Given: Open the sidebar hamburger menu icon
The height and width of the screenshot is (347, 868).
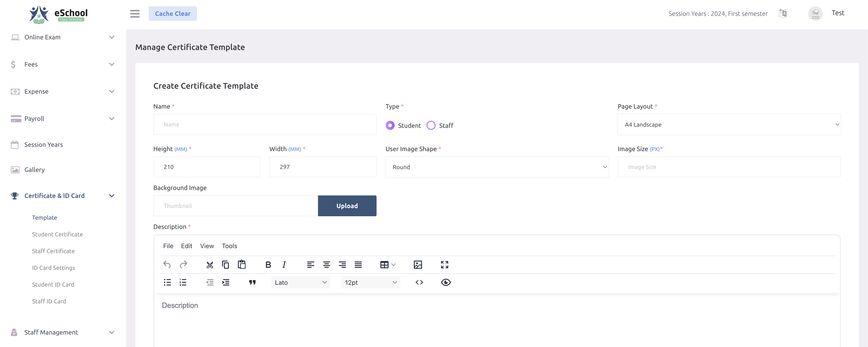Looking at the screenshot, I should tap(135, 14).
